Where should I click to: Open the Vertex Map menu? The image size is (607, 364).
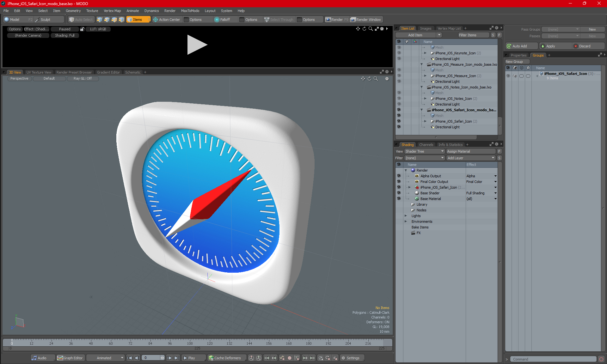click(112, 11)
